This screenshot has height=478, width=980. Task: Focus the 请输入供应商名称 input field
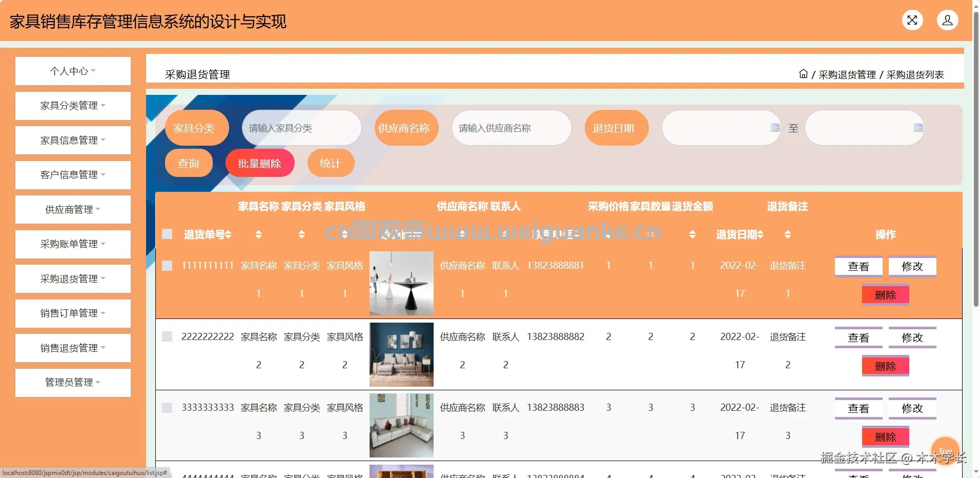[512, 128]
